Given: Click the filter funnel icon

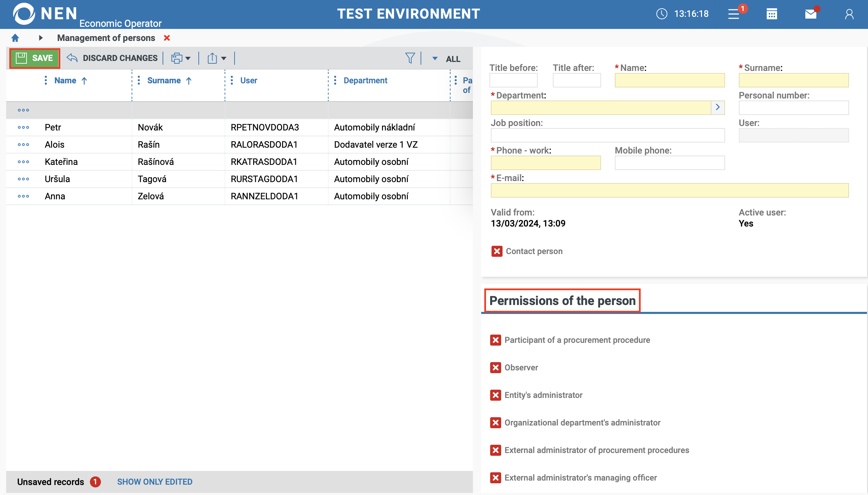Looking at the screenshot, I should [x=410, y=58].
